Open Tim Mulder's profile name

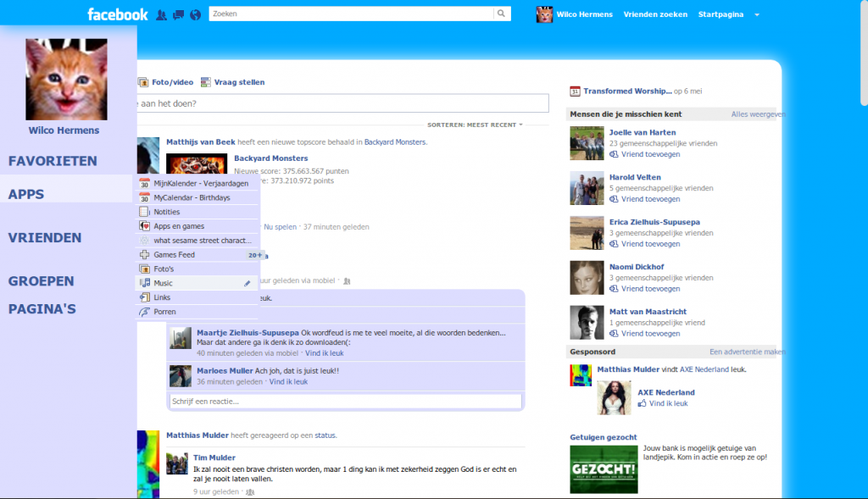[214, 457]
